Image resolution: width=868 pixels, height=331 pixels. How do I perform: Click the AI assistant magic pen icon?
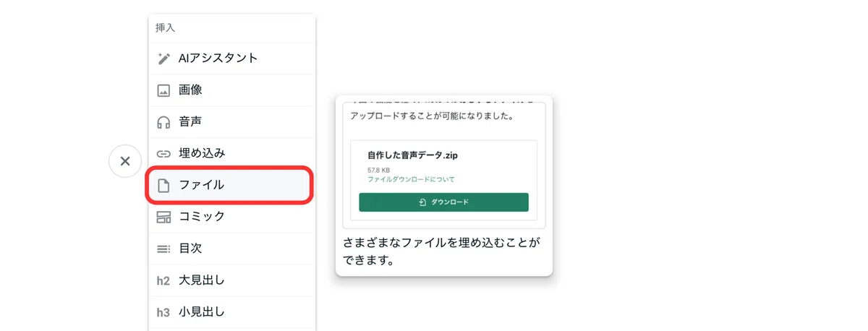[x=163, y=59]
